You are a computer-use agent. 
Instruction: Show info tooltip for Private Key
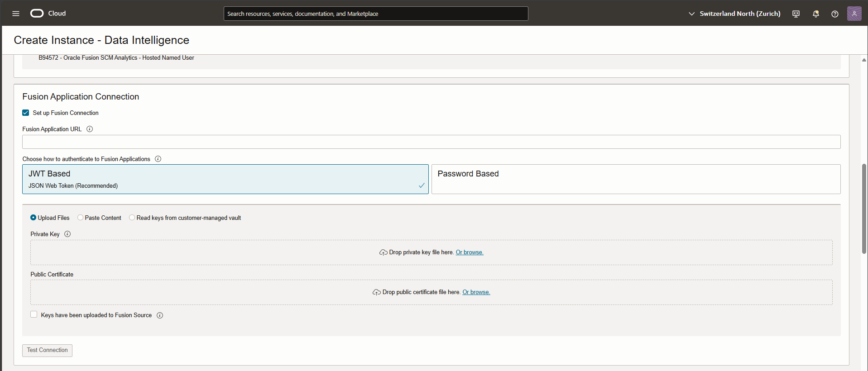(x=67, y=234)
